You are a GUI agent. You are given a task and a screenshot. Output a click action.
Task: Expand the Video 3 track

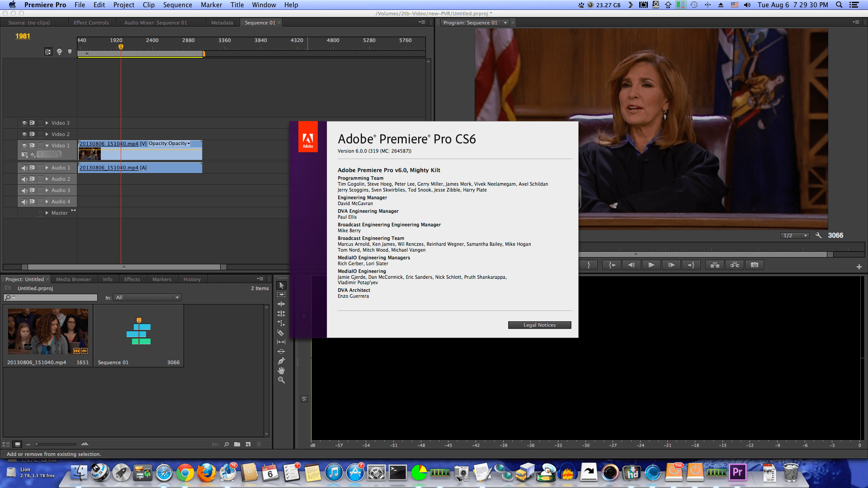click(x=47, y=123)
